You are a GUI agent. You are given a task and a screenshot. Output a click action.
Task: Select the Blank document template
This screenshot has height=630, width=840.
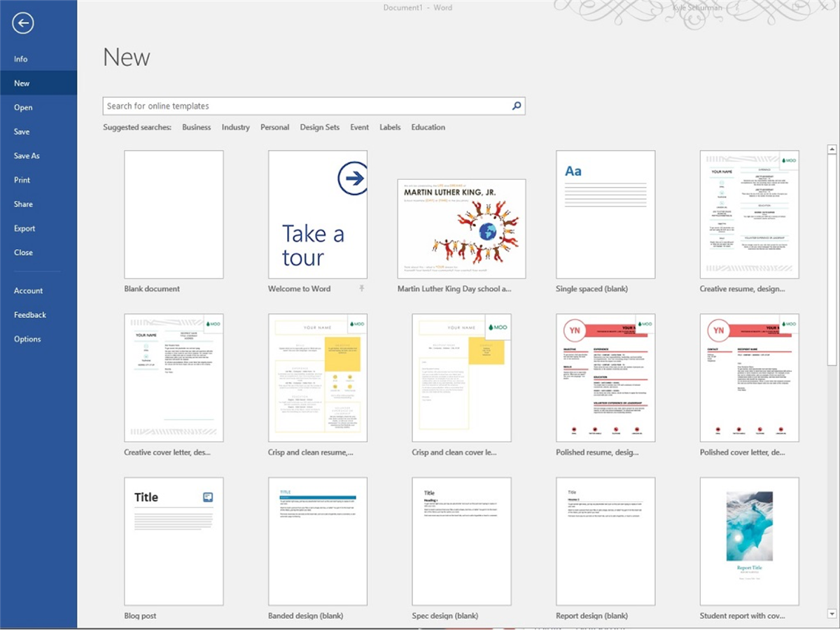pyautogui.click(x=174, y=215)
